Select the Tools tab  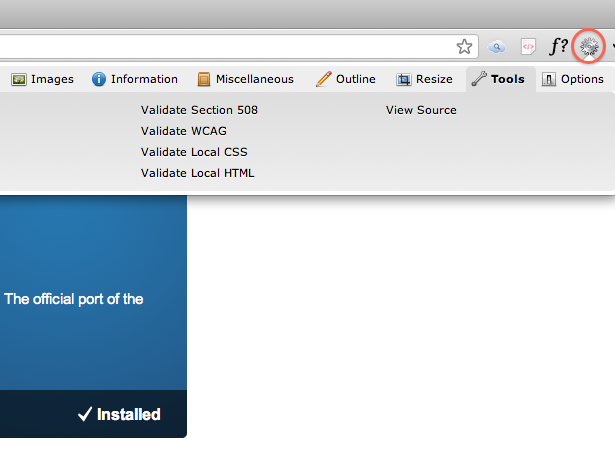(x=500, y=79)
